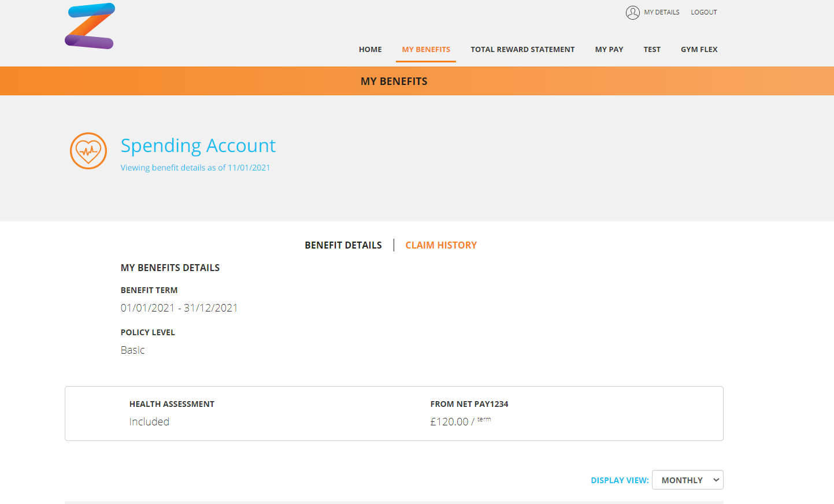834x504 pixels.
Task: Open TOTAL REWARD STATEMENT page
Action: (522, 49)
